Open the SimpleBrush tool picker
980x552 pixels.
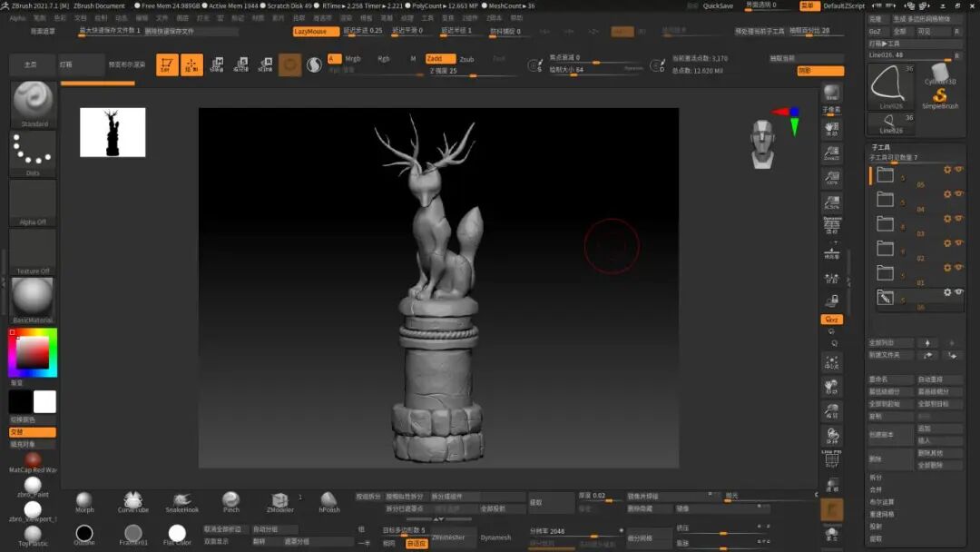coord(939,98)
